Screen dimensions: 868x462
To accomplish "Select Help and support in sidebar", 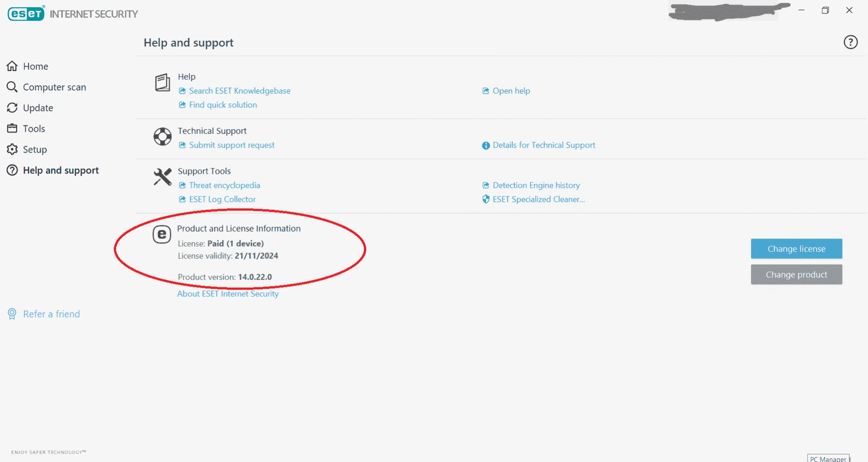I will (x=61, y=170).
